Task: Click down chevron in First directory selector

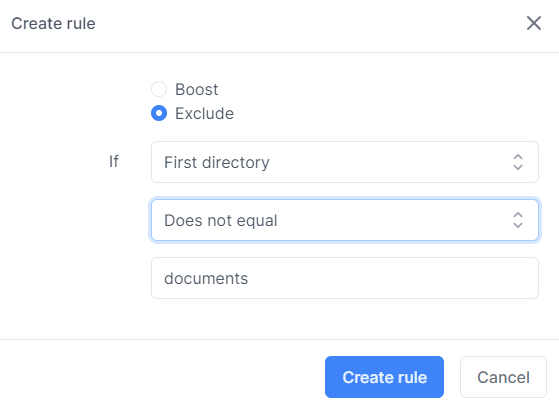Action: [x=518, y=167]
